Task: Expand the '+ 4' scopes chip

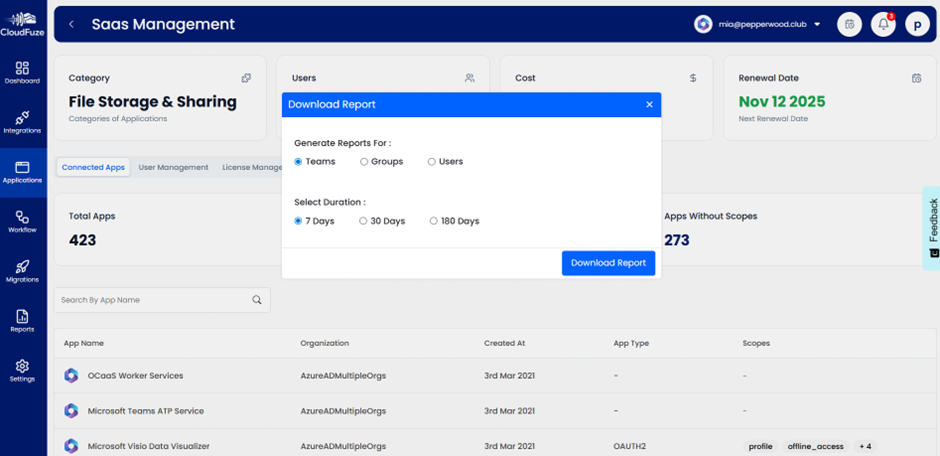Action: pos(865,446)
